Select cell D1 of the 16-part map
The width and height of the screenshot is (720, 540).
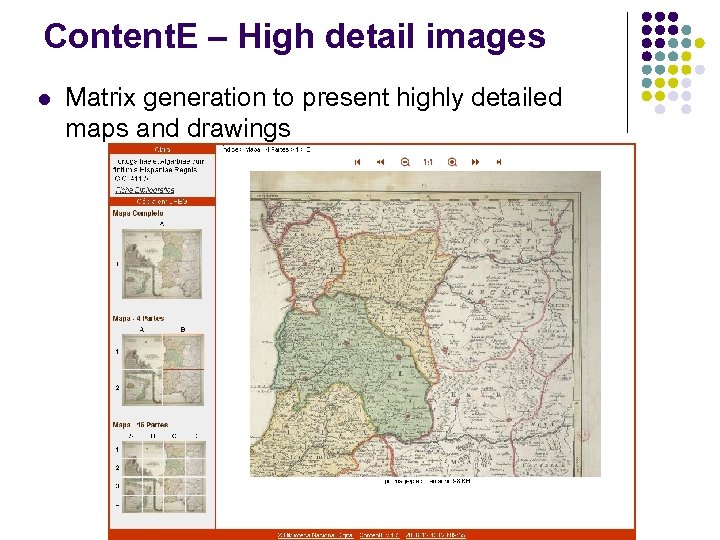196,450
